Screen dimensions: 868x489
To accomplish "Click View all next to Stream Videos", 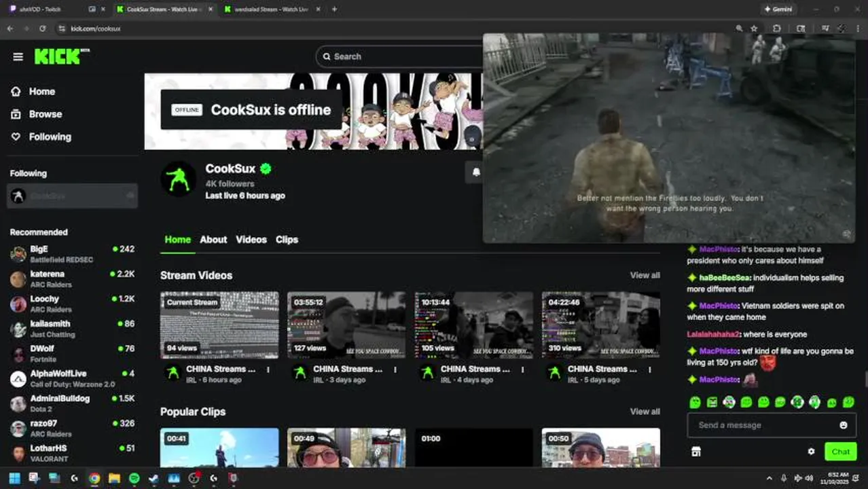I will (x=645, y=275).
